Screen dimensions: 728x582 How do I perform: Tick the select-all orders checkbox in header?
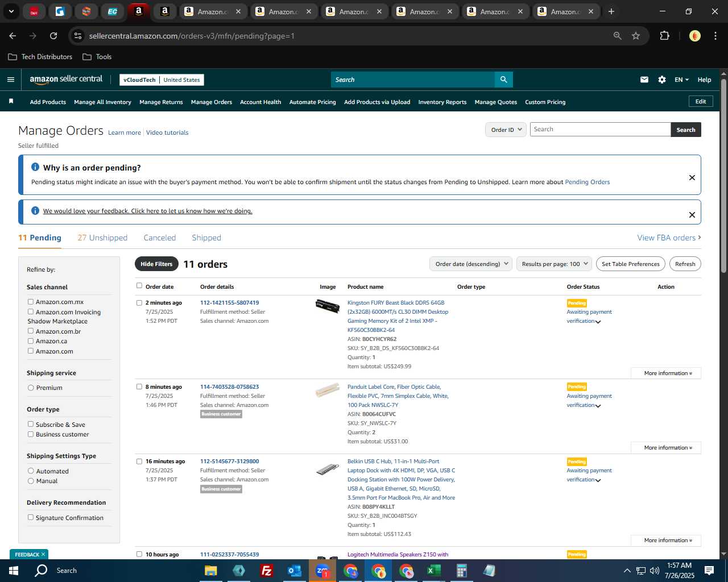139,286
